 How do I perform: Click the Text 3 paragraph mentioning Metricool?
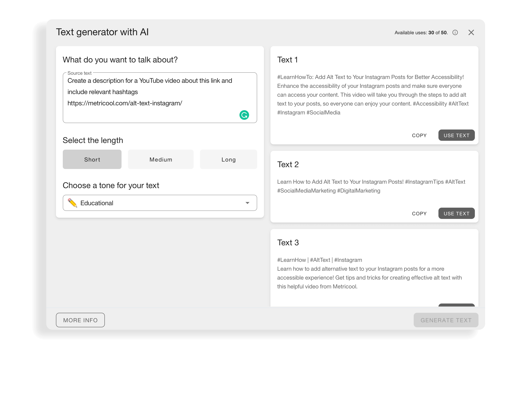coord(369,278)
